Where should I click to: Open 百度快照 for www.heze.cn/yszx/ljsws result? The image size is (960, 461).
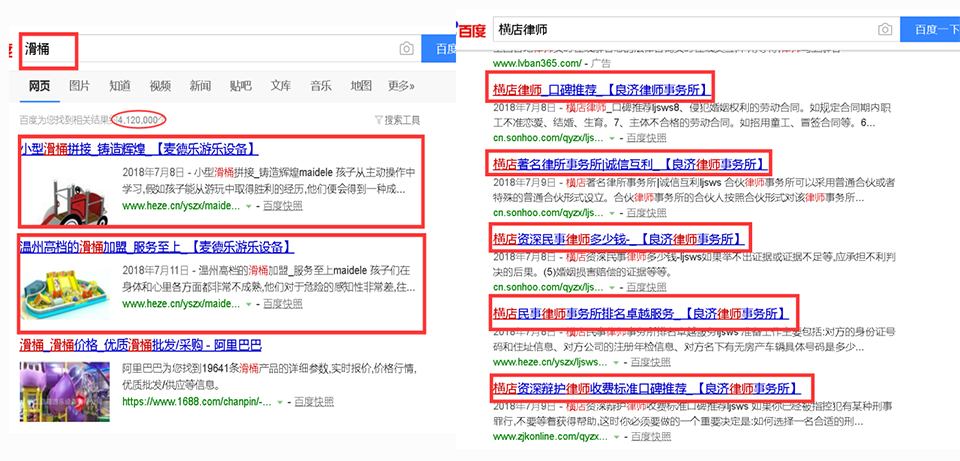pyautogui.click(x=651, y=362)
